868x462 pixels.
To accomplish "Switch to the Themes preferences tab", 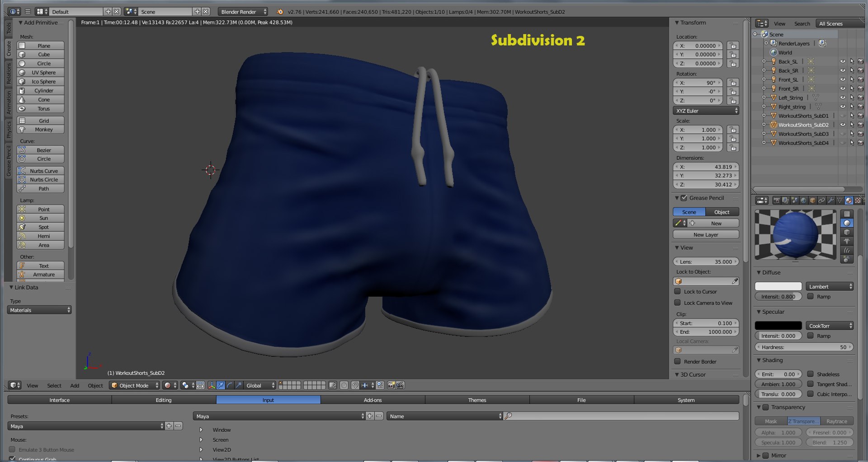I will (x=477, y=400).
